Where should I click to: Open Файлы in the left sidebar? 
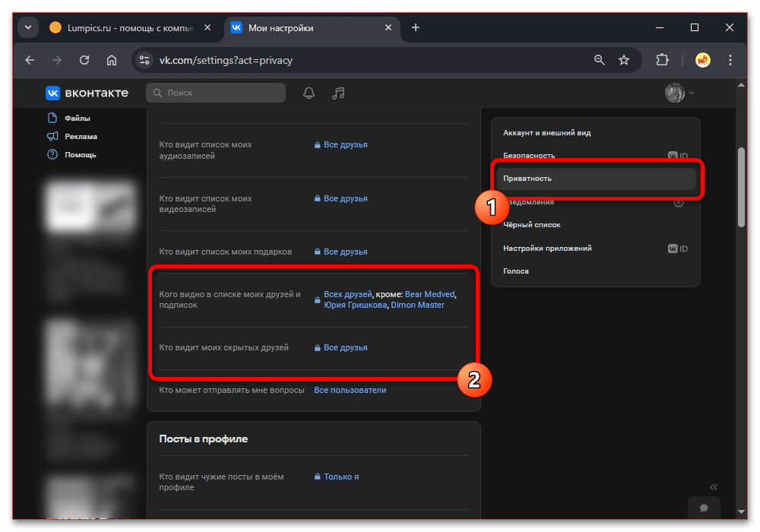click(x=70, y=118)
